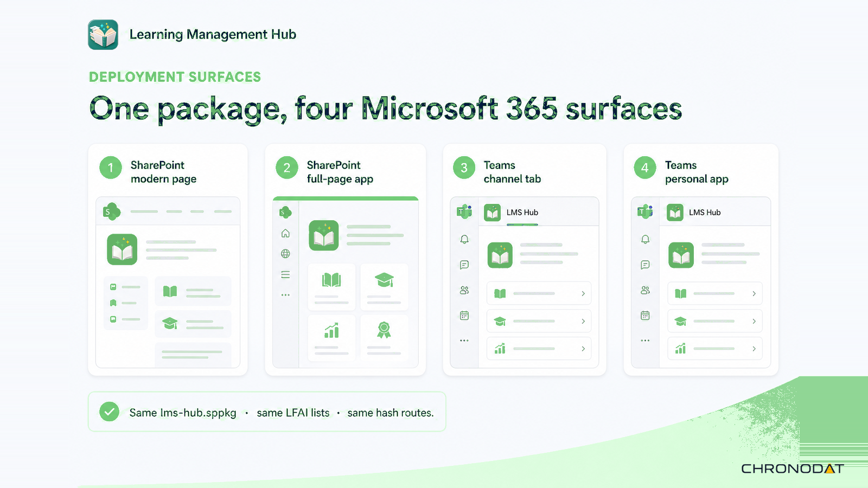Open the book courses tile in full-page app

(x=331, y=286)
